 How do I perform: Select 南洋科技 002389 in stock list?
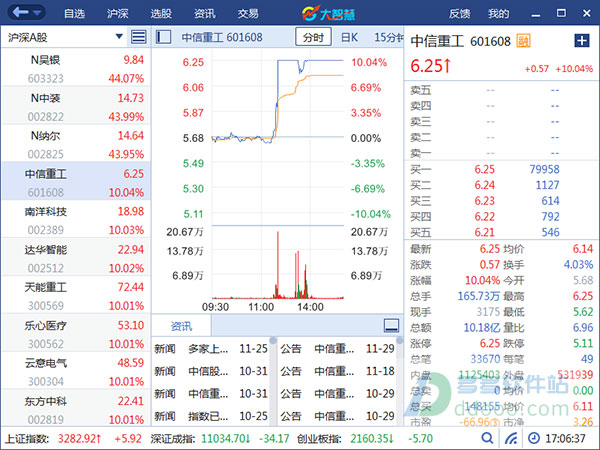(x=76, y=219)
